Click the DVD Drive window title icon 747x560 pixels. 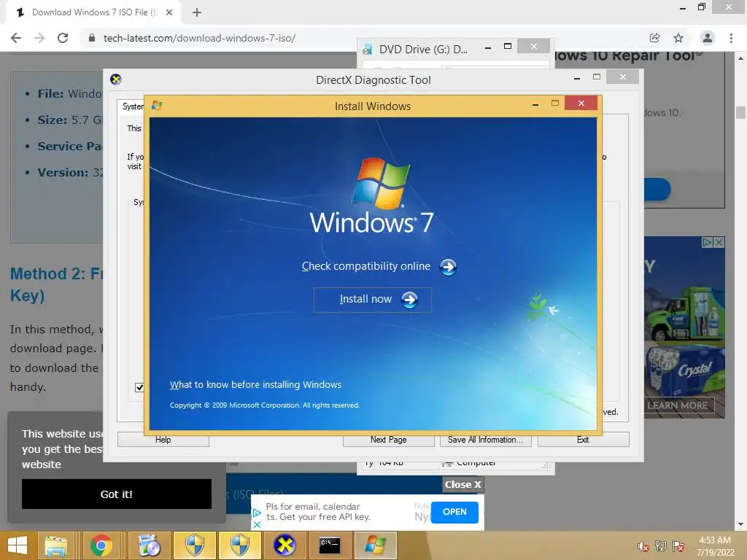(368, 50)
